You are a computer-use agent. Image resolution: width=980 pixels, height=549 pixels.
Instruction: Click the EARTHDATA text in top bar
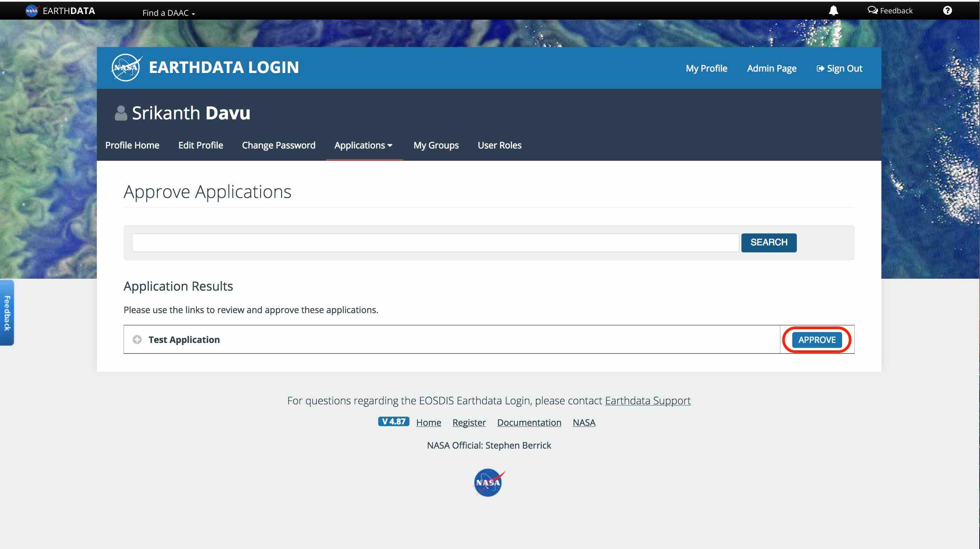pos(69,11)
